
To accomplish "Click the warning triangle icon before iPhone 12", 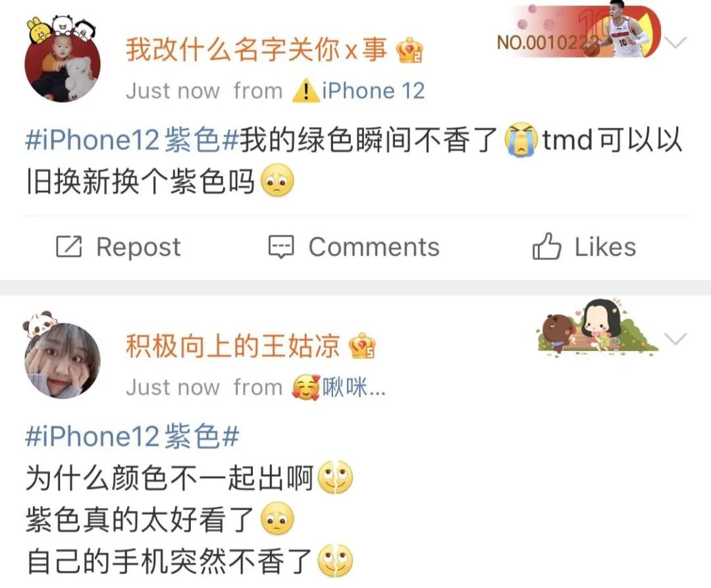I will (x=306, y=91).
